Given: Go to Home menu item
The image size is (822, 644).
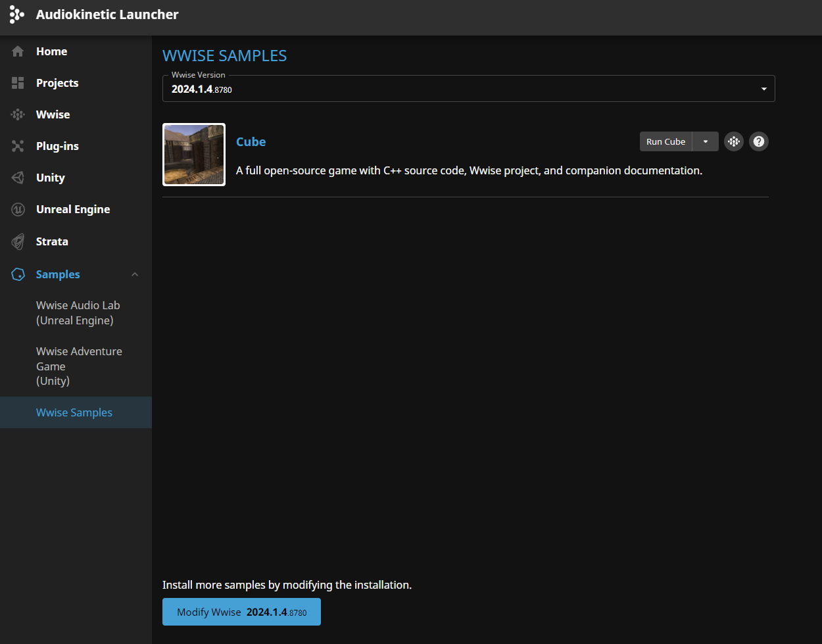Looking at the screenshot, I should (51, 51).
